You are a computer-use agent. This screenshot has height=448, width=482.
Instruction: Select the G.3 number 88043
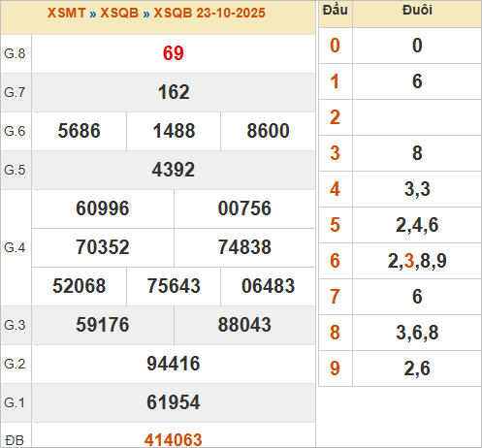(x=244, y=325)
